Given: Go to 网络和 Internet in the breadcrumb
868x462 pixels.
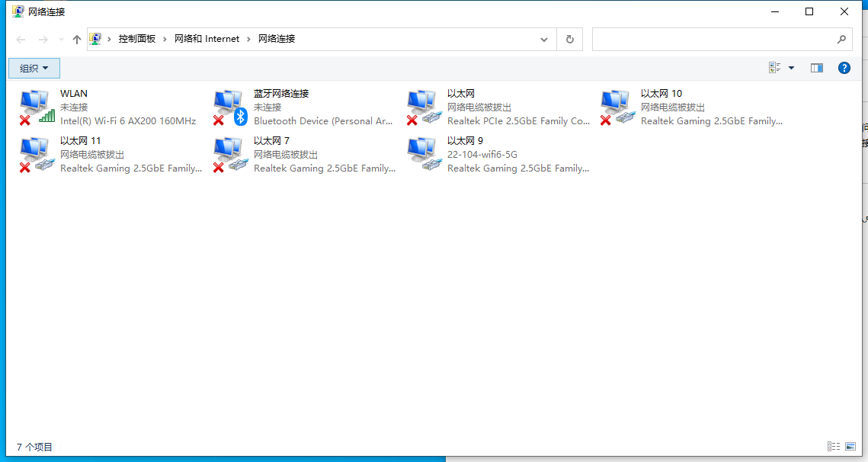Looking at the screenshot, I should click(207, 39).
